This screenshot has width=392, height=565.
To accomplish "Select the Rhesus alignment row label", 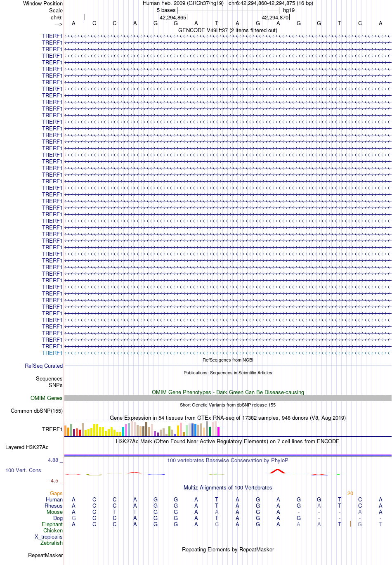I will click(54, 506).
